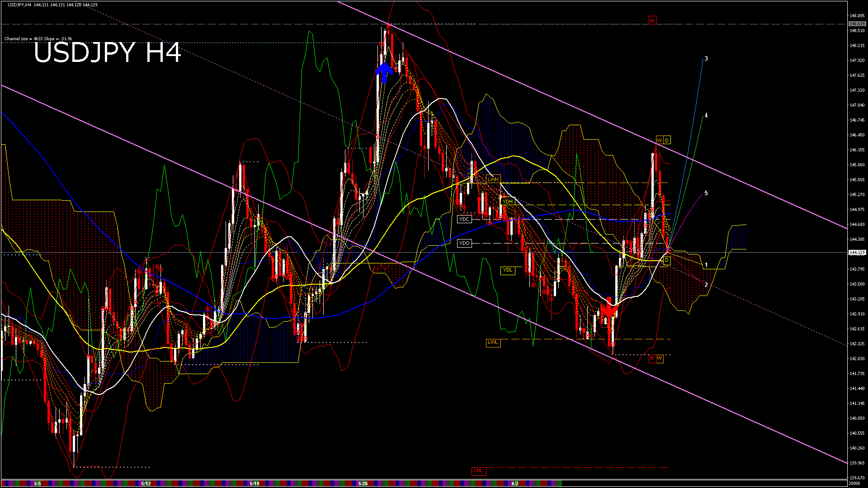Click projection line endpoint number 3

(x=706, y=59)
